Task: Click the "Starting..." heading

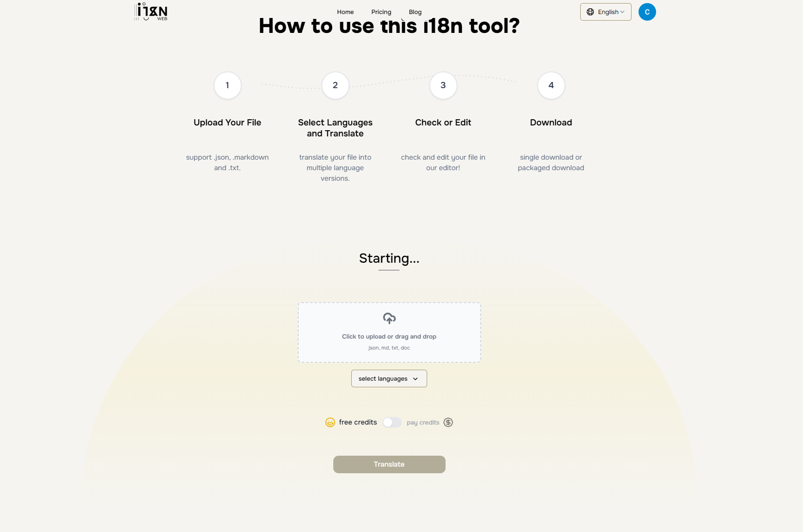Action: pyautogui.click(x=389, y=258)
